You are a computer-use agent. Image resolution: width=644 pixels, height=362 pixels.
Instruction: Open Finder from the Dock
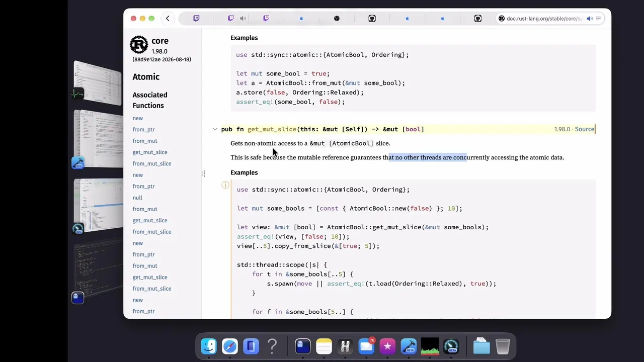point(209,346)
